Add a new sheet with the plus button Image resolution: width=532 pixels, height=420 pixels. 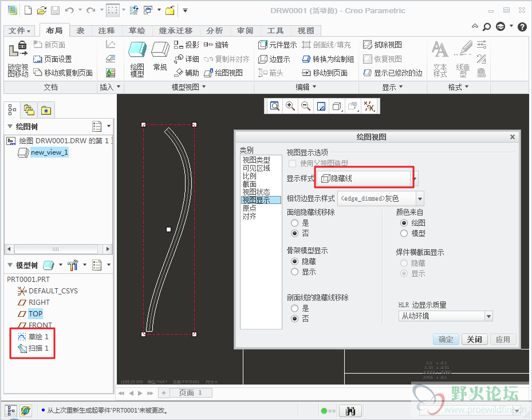(x=164, y=393)
